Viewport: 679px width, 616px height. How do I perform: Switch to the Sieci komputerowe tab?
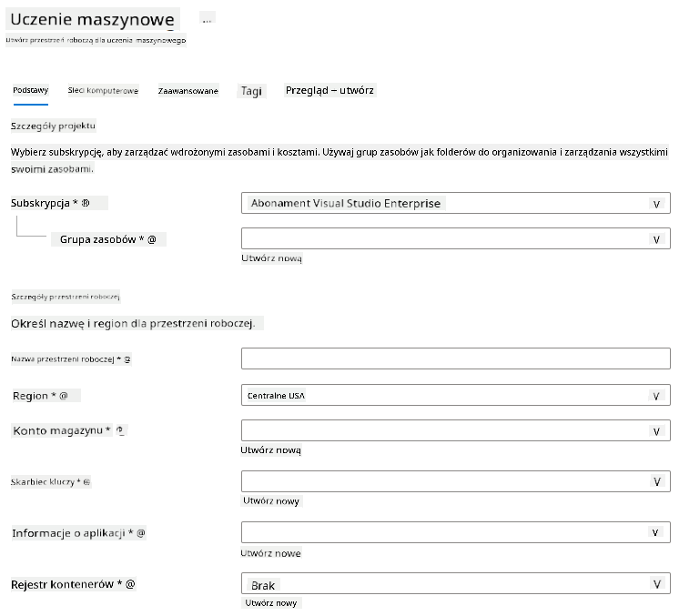pyautogui.click(x=103, y=90)
